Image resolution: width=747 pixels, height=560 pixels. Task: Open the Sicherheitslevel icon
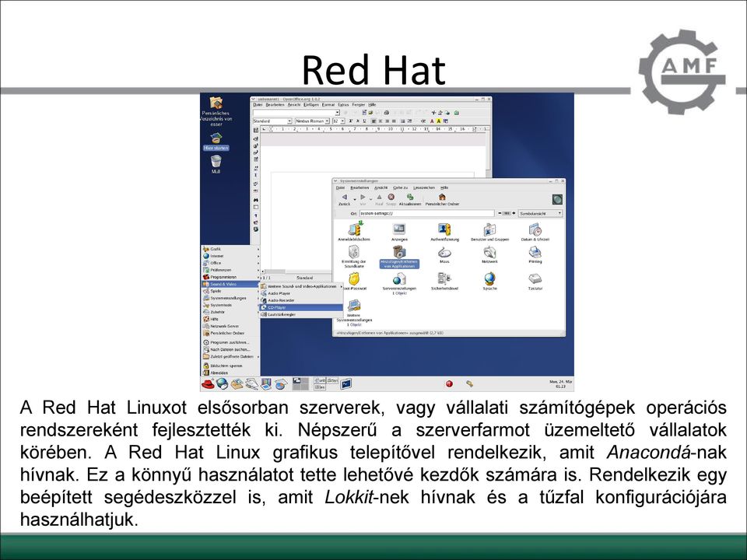[x=444, y=278]
